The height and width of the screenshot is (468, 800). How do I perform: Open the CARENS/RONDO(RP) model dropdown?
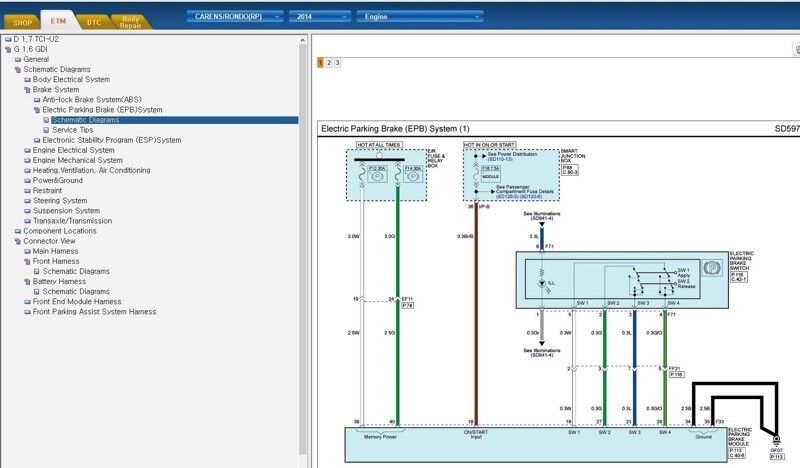[x=234, y=17]
